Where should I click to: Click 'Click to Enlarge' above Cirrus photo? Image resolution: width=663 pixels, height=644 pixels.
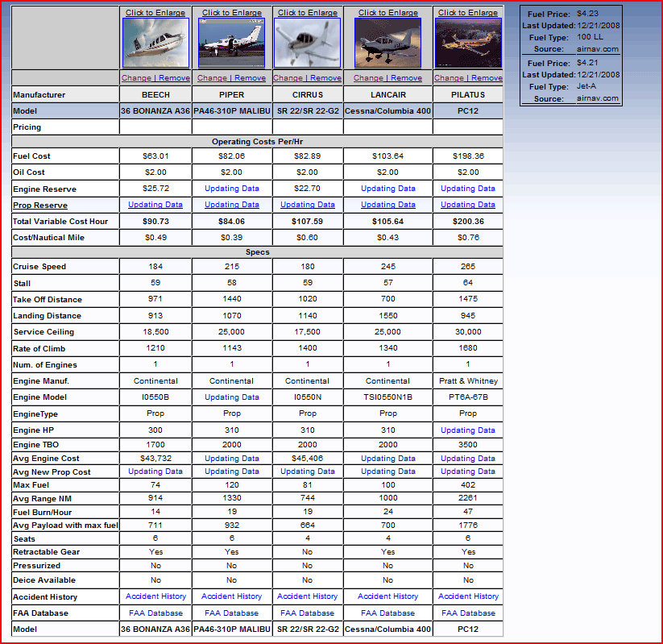coord(308,13)
